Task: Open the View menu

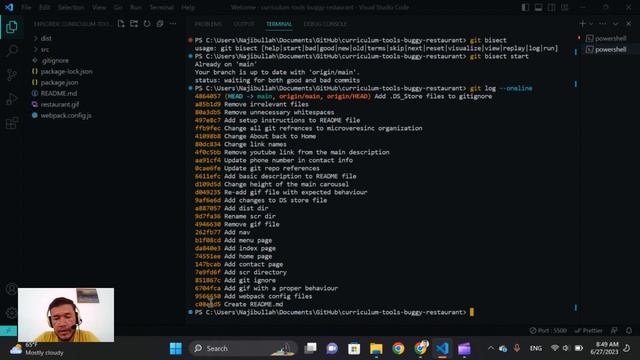Action: [x=99, y=7]
